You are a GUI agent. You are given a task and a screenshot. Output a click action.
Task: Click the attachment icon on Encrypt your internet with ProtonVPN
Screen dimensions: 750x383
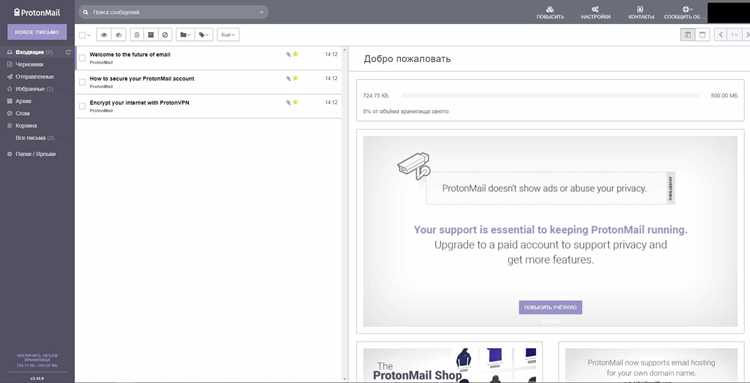coord(288,102)
